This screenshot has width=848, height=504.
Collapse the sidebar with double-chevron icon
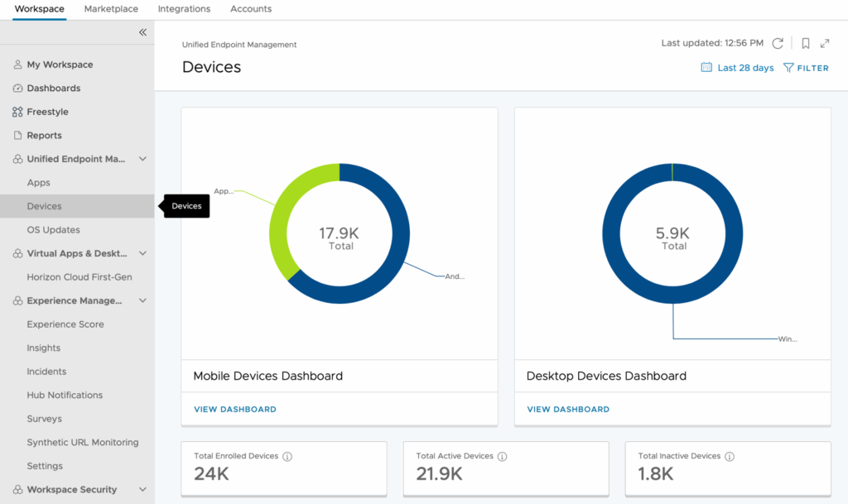142,32
